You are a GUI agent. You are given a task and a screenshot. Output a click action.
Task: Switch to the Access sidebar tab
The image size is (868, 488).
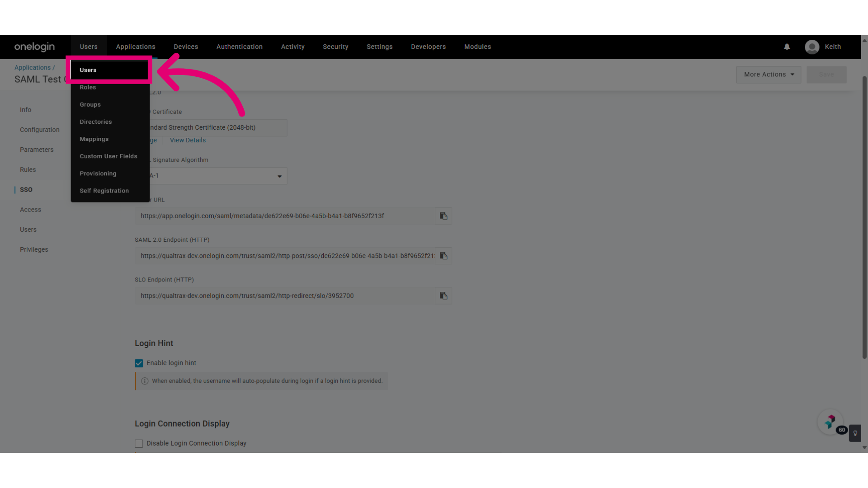(x=31, y=210)
